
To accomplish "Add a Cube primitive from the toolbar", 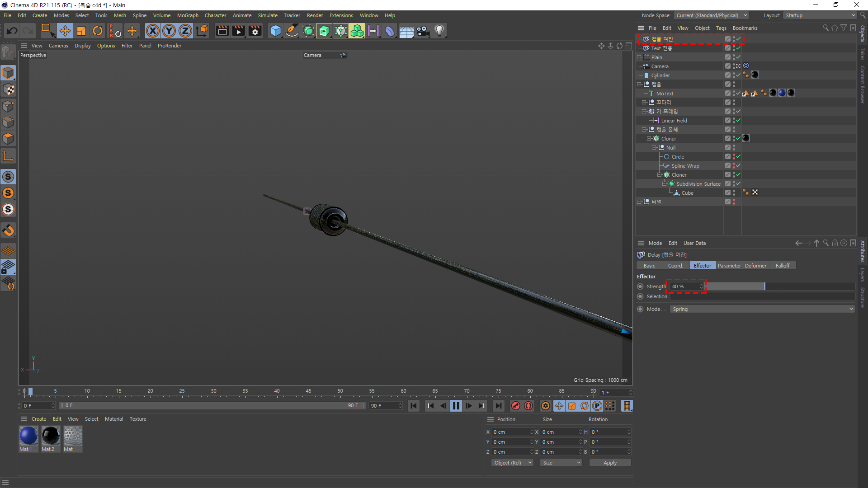I will tap(275, 31).
